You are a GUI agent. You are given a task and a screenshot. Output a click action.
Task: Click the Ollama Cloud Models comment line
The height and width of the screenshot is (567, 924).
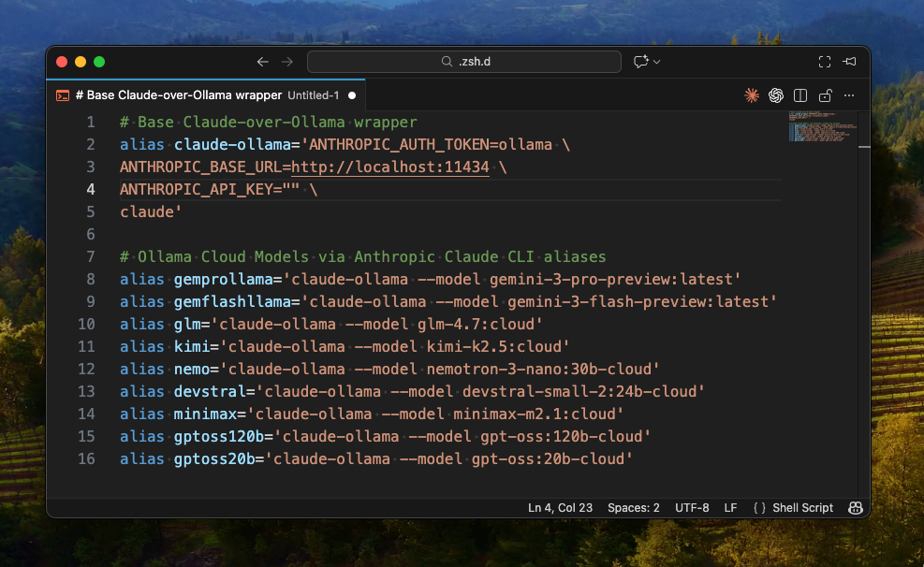[363, 257]
